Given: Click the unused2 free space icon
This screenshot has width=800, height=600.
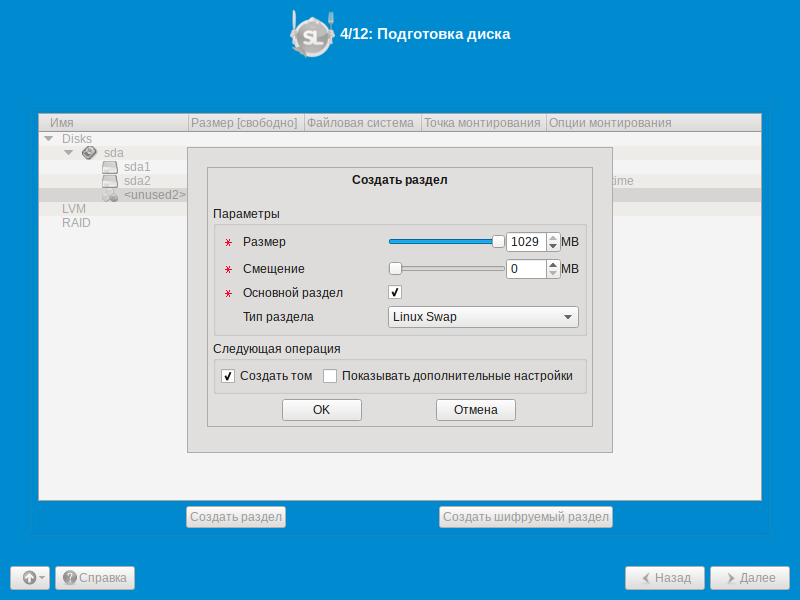Looking at the screenshot, I should [x=110, y=195].
